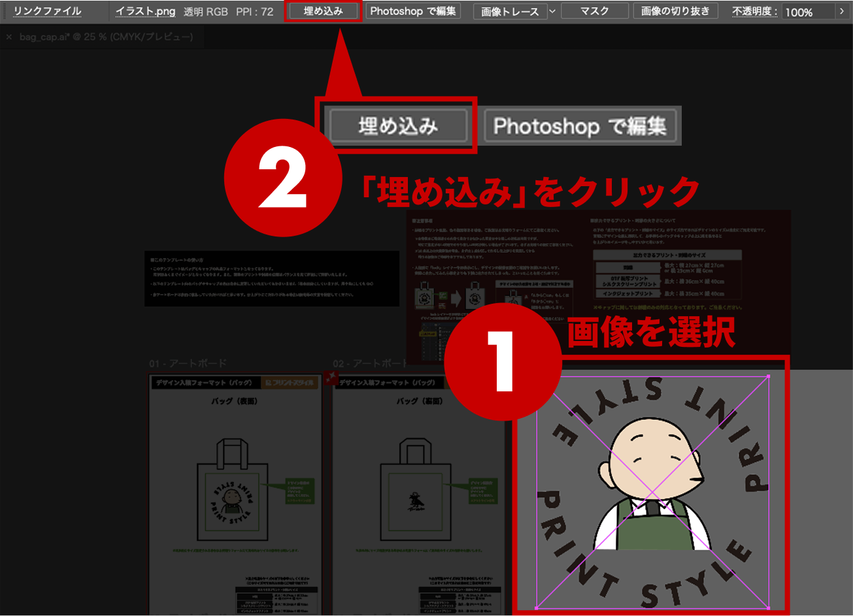853x616 pixels.
Task: Close the bag_cap.ai document tab
Action: click(x=8, y=37)
